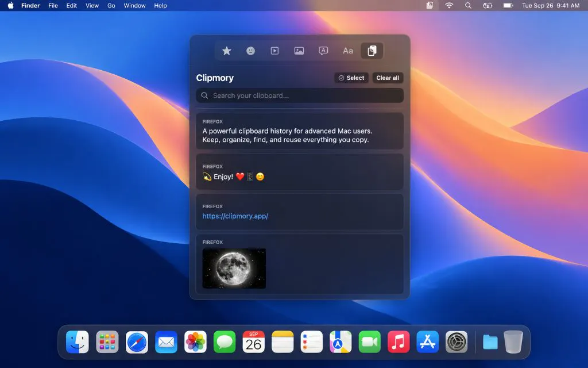Open Finder from the Dock

pyautogui.click(x=78, y=342)
